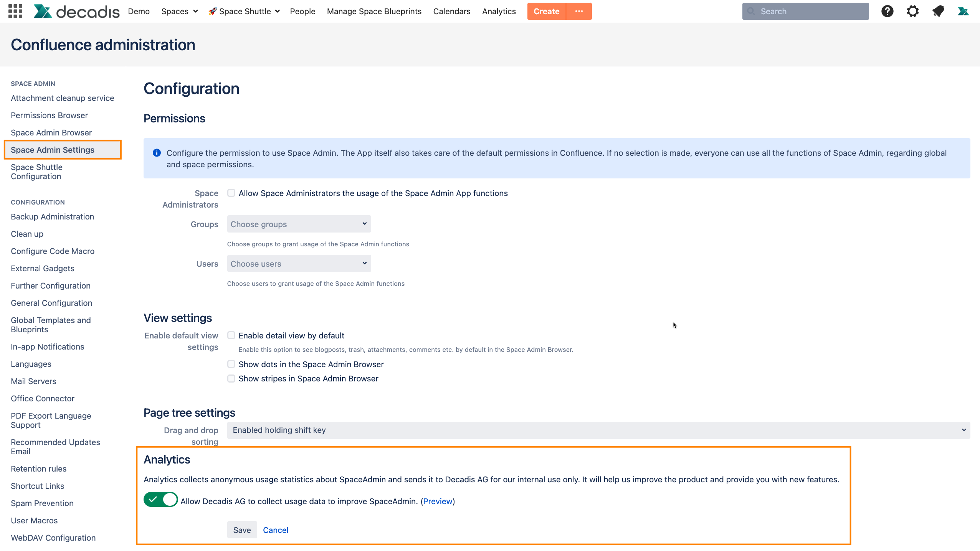Open the Preview link
The width and height of the screenshot is (980, 551).
pos(438,501)
